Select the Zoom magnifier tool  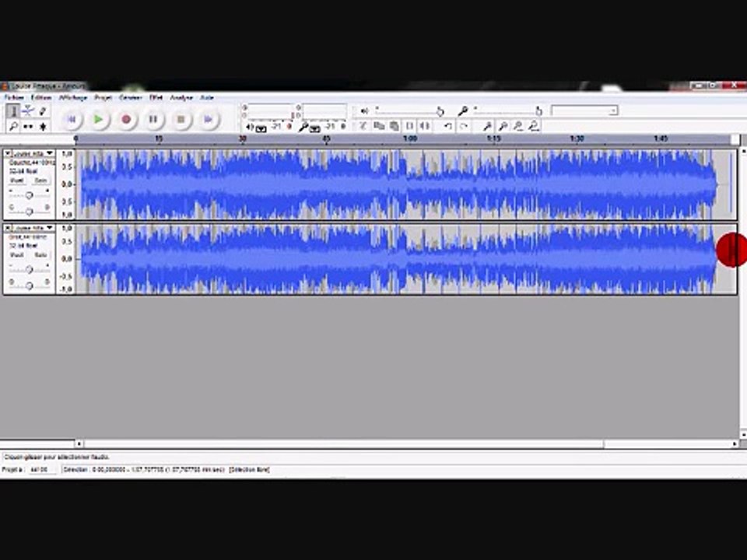(x=13, y=126)
